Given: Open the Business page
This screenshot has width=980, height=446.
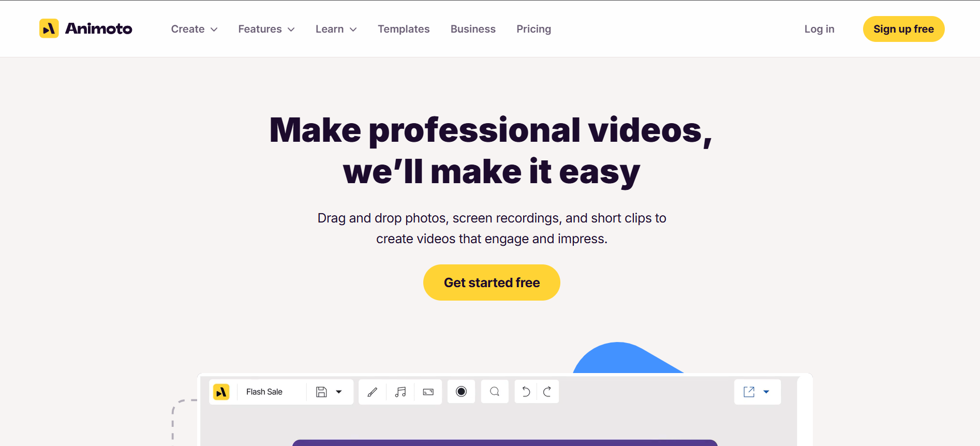Looking at the screenshot, I should [473, 29].
